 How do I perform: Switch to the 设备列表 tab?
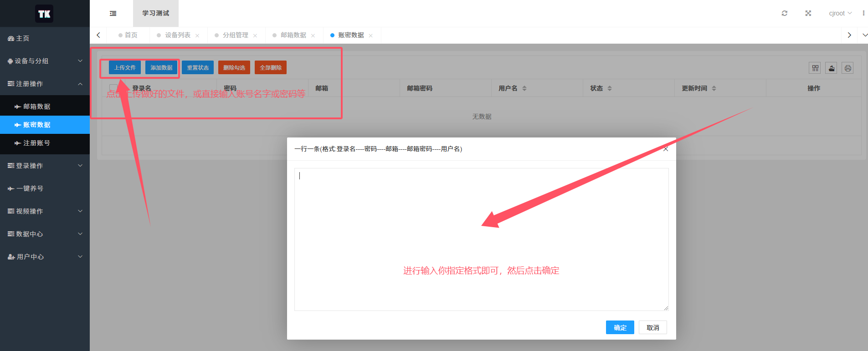coord(178,35)
